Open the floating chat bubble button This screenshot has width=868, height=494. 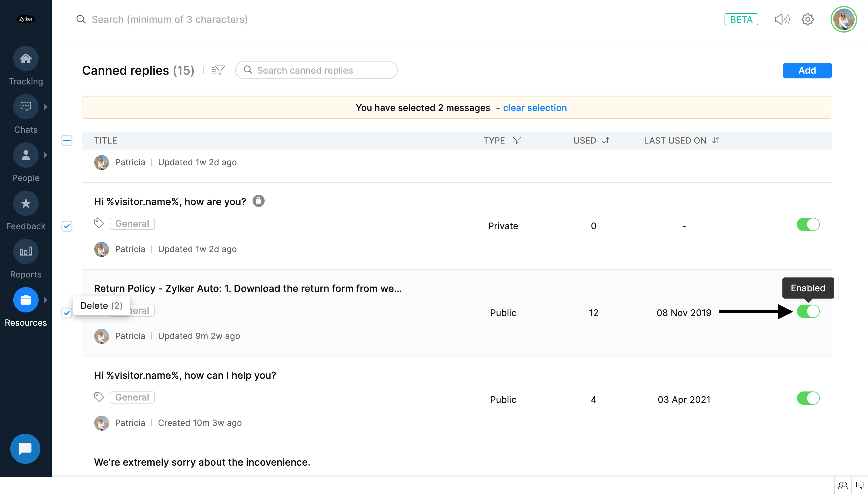pyautogui.click(x=25, y=448)
